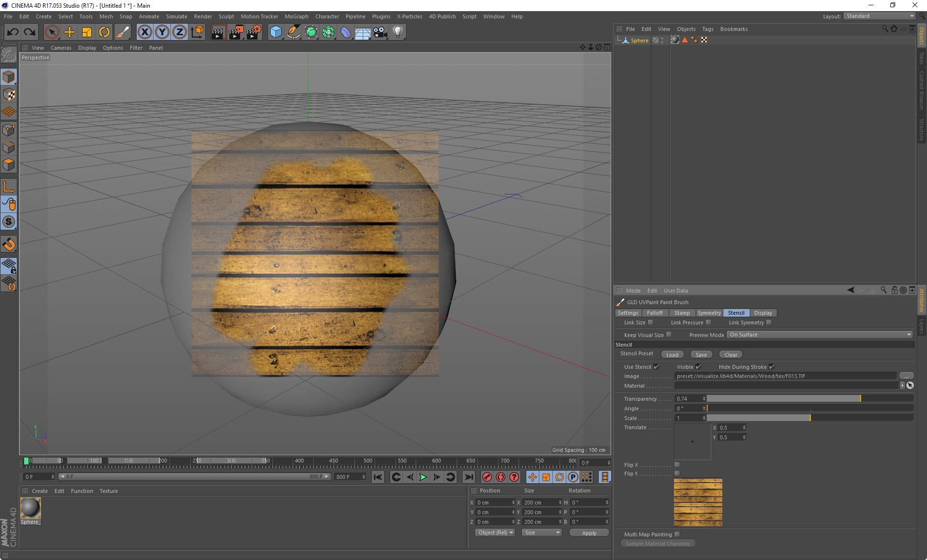Image resolution: width=927 pixels, height=560 pixels.
Task: Browse for stencil image with ... button
Action: [906, 376]
